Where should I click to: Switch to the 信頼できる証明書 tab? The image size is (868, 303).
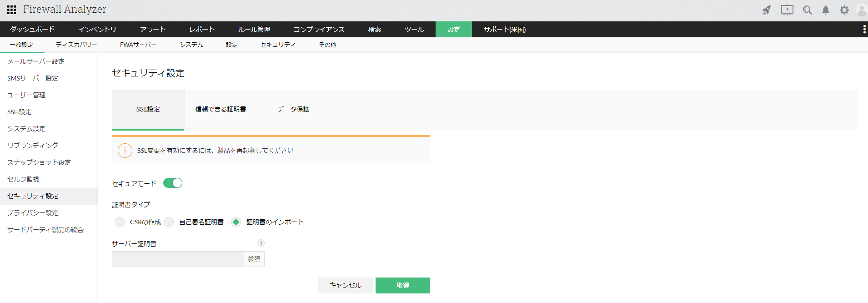221,109
